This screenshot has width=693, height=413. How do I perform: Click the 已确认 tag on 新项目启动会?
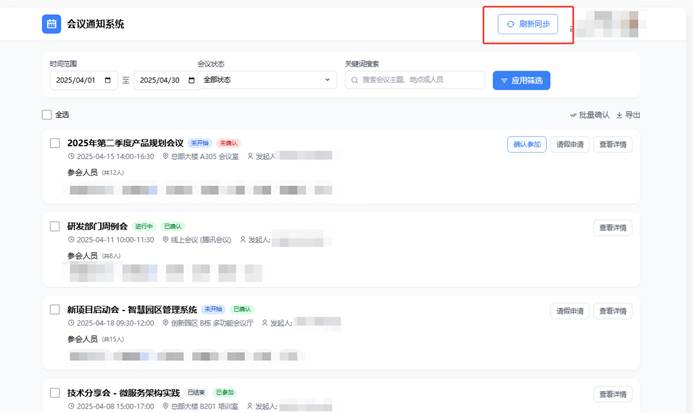(242, 310)
